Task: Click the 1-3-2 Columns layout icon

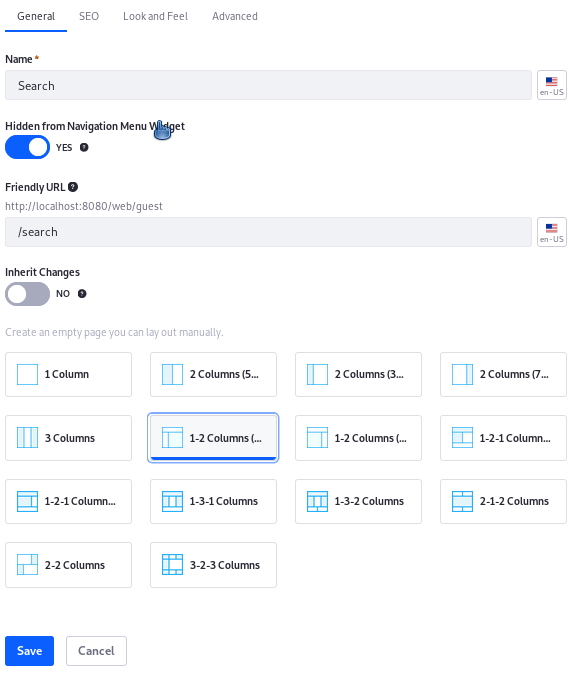Action: point(317,501)
